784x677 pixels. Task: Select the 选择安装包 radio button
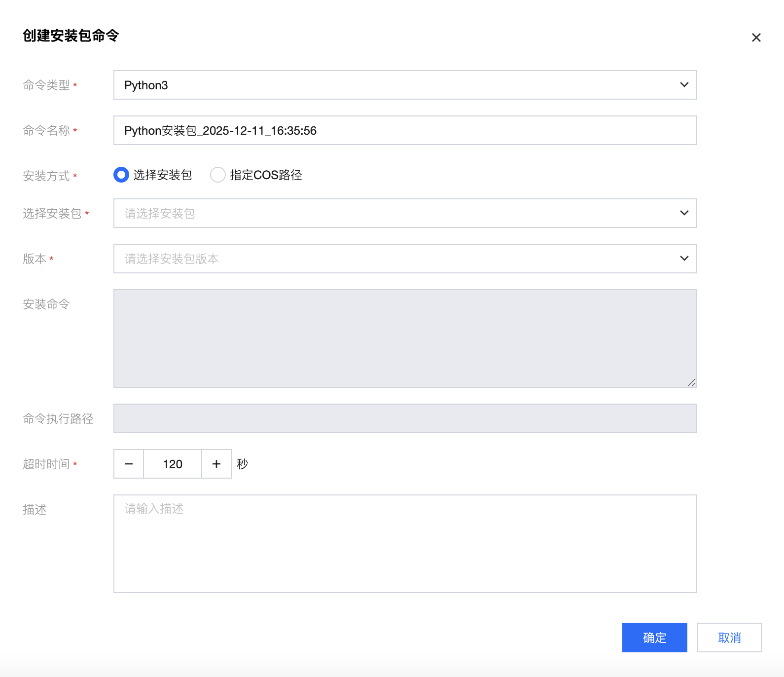pyautogui.click(x=121, y=175)
